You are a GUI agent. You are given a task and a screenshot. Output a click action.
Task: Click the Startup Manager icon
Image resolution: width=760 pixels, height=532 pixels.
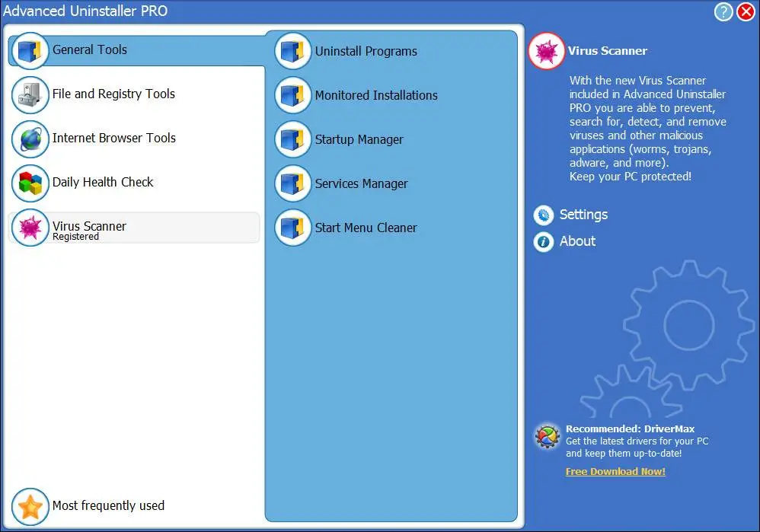[x=292, y=139]
